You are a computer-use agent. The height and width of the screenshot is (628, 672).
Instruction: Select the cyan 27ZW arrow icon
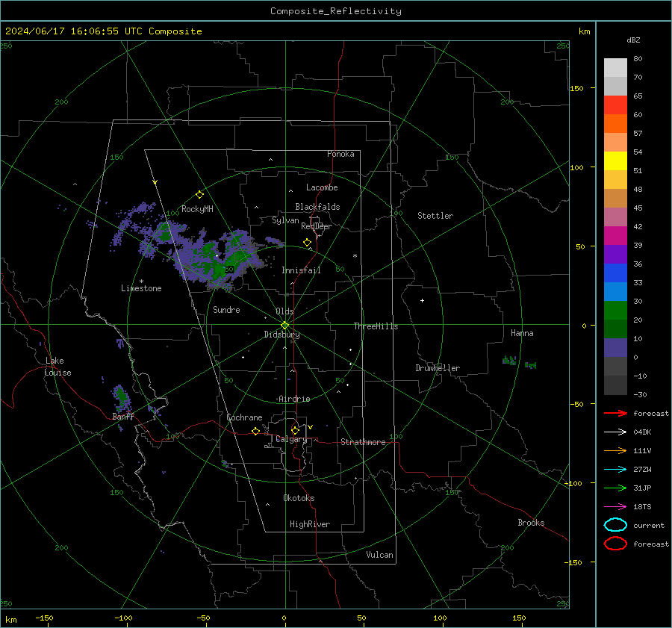[615, 470]
